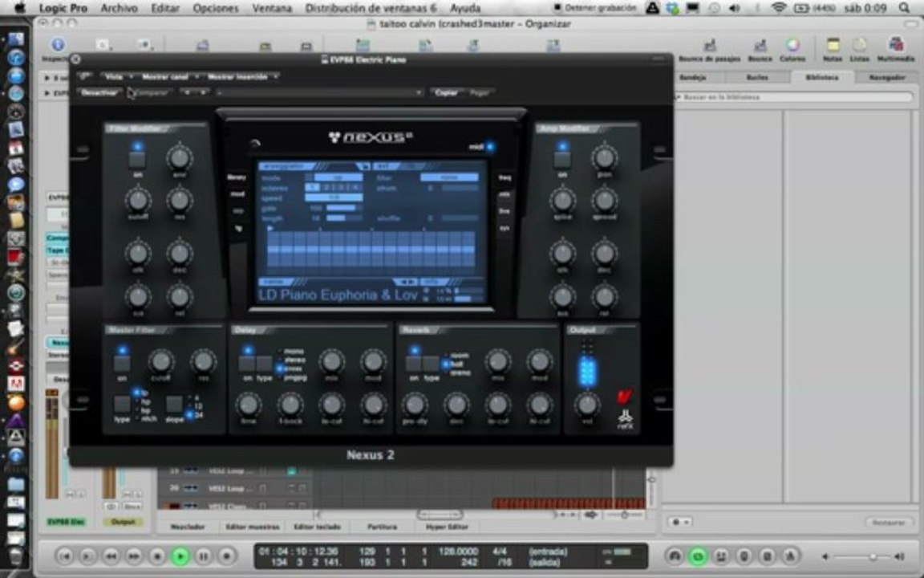924x578 pixels.
Task: Open the Listas toolbar icon
Action: click(859, 46)
